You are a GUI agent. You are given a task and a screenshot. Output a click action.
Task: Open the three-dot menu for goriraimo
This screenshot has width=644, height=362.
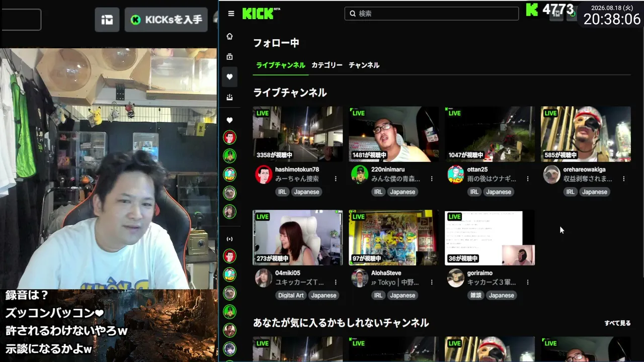(x=528, y=282)
